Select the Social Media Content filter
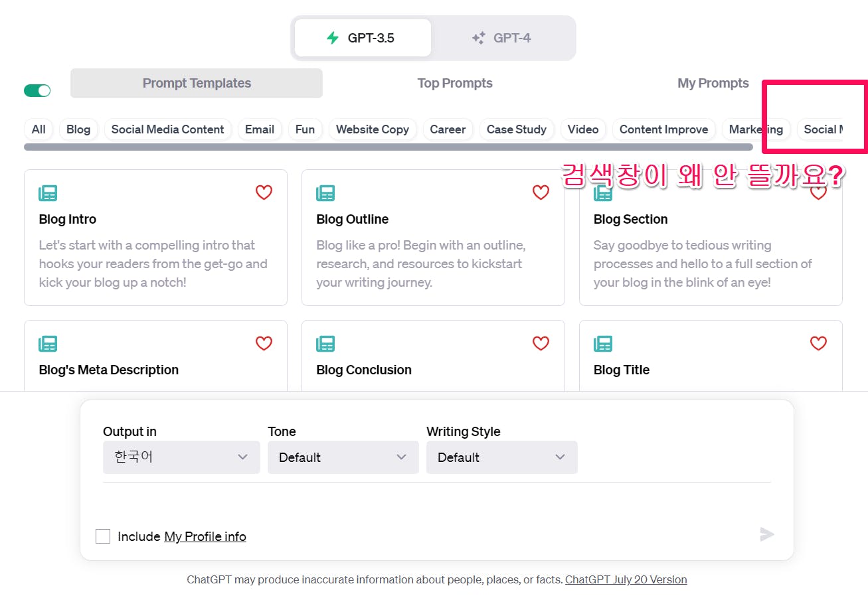 (167, 129)
